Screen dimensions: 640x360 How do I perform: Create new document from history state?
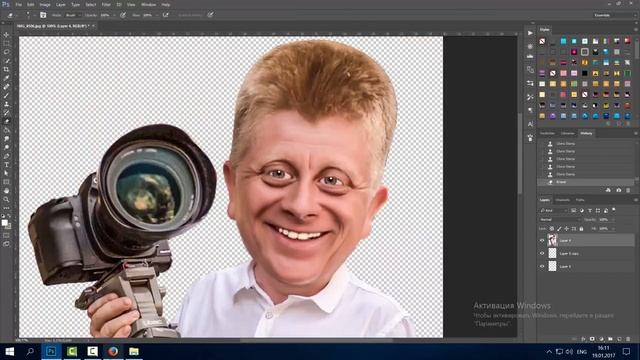point(608,190)
